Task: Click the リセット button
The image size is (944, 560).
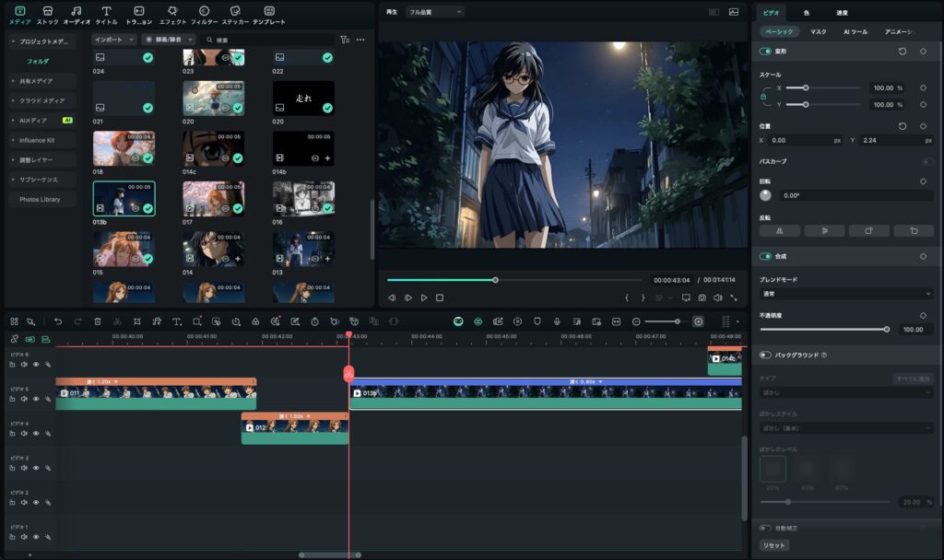Action: coord(774,545)
